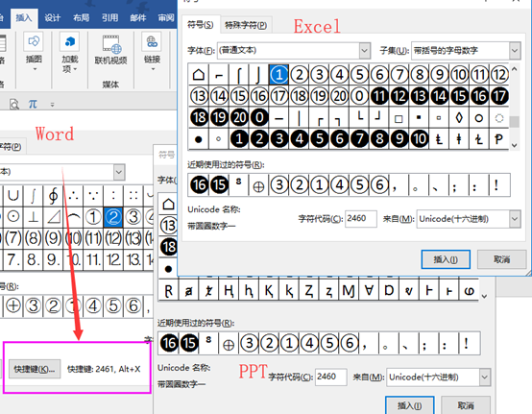Pick circled 5 from Word recent symbols
Image resolution: width=532 pixels, height=414 pixels.
coord(113,305)
